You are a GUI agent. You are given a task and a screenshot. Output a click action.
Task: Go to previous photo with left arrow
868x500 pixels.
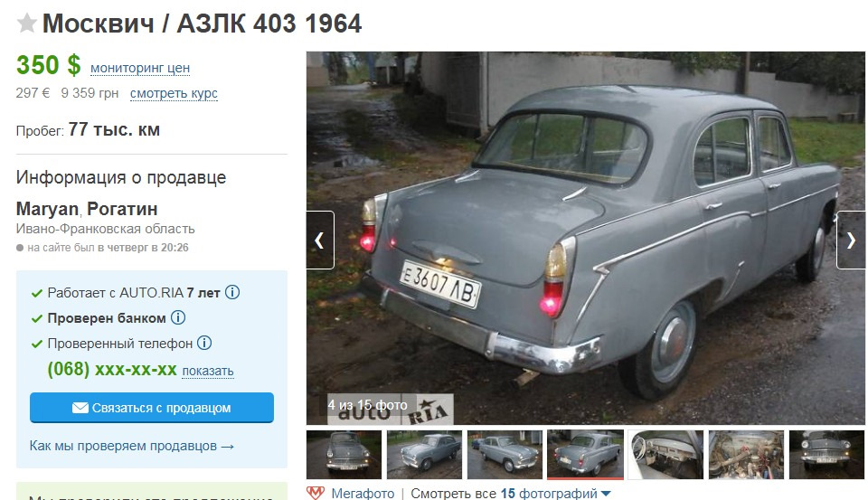coord(320,241)
